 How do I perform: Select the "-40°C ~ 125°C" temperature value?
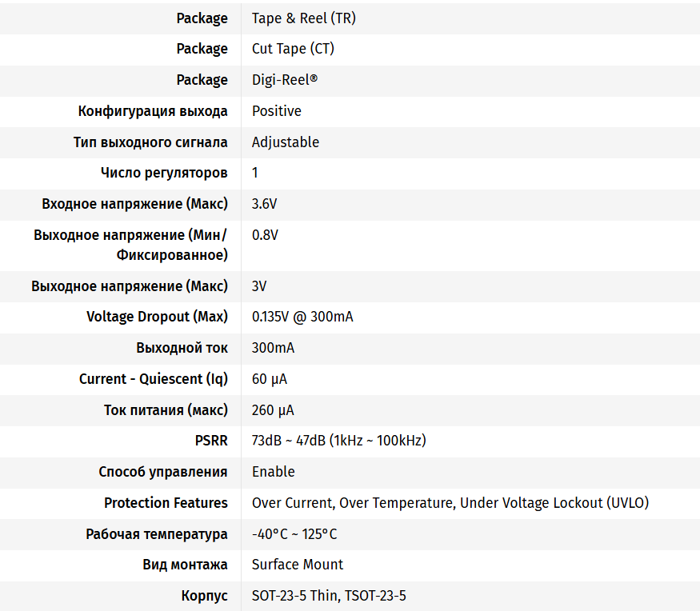pos(294,534)
